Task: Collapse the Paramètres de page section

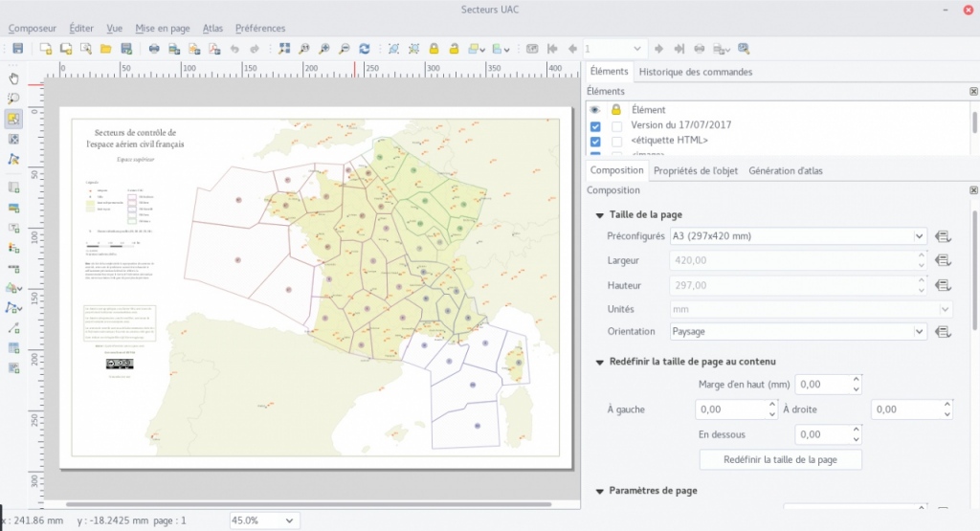Action: (x=599, y=491)
